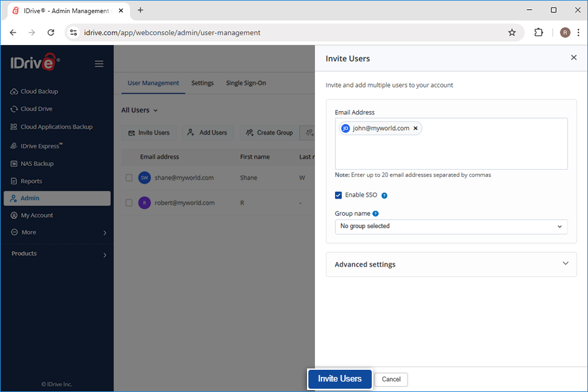588x392 pixels.
Task: View site information icon in address bar
Action: [x=73, y=33]
